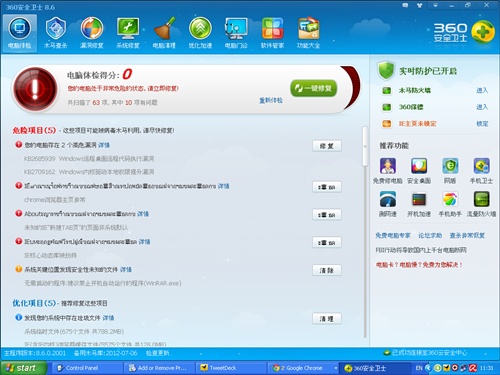Click the 360 cloud security center status
This screenshot has width=500, height=375.
point(426,353)
